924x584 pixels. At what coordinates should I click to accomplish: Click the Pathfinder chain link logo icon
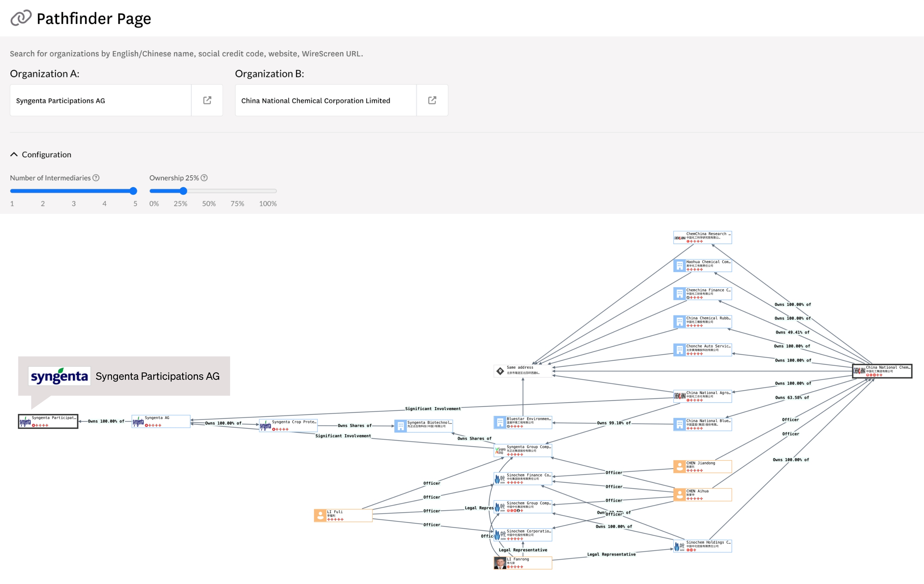21,18
